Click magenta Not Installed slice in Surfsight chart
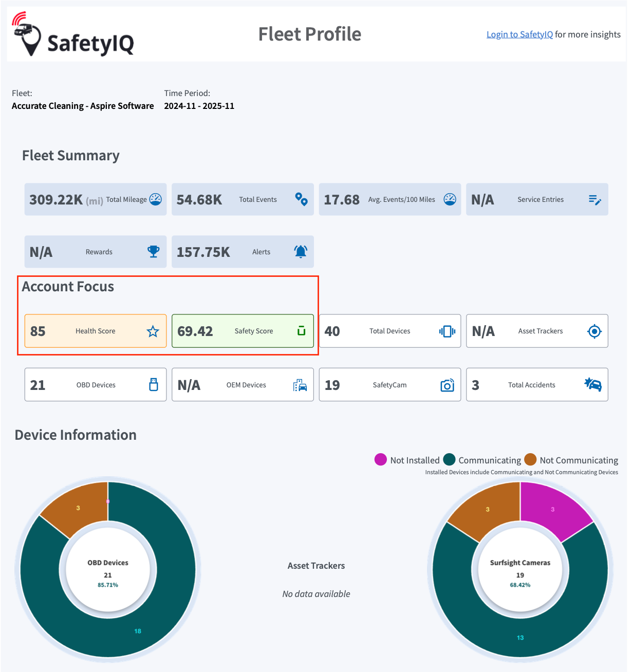 [554, 509]
